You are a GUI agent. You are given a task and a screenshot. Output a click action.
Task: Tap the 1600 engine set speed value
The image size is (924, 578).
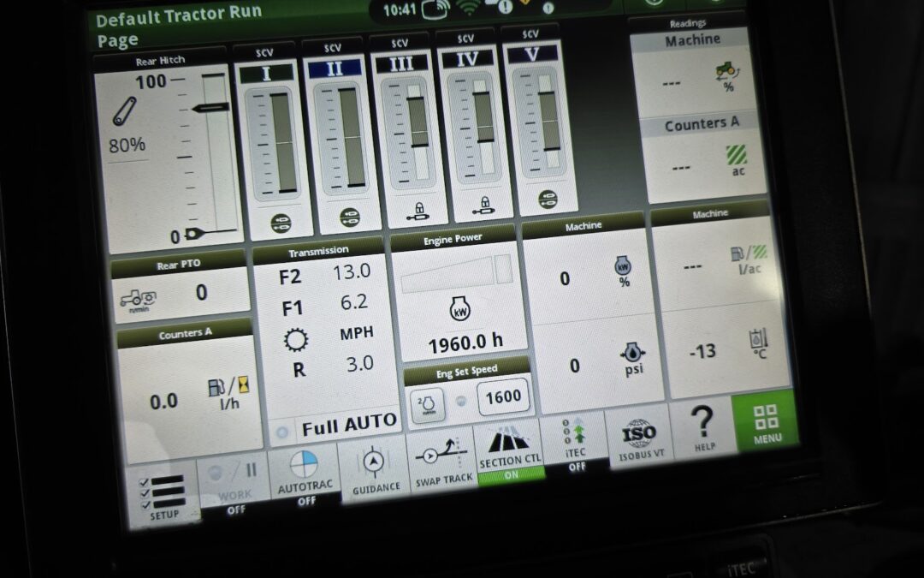click(503, 396)
